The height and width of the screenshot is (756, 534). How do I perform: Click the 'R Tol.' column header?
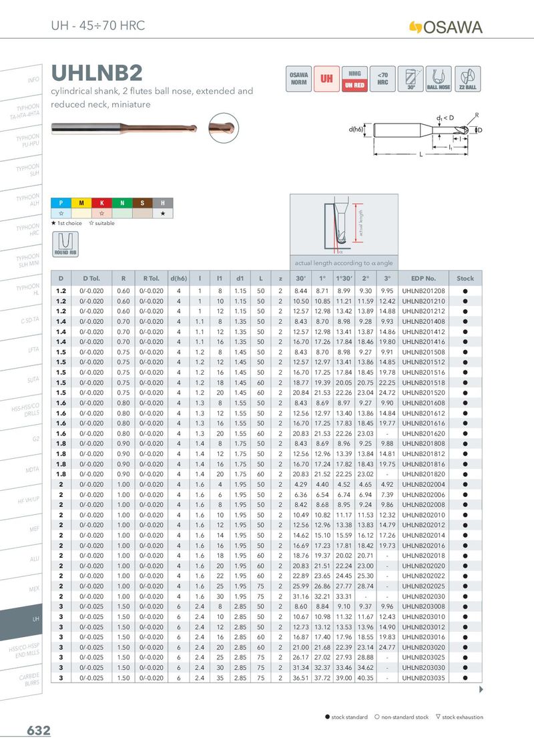click(152, 278)
